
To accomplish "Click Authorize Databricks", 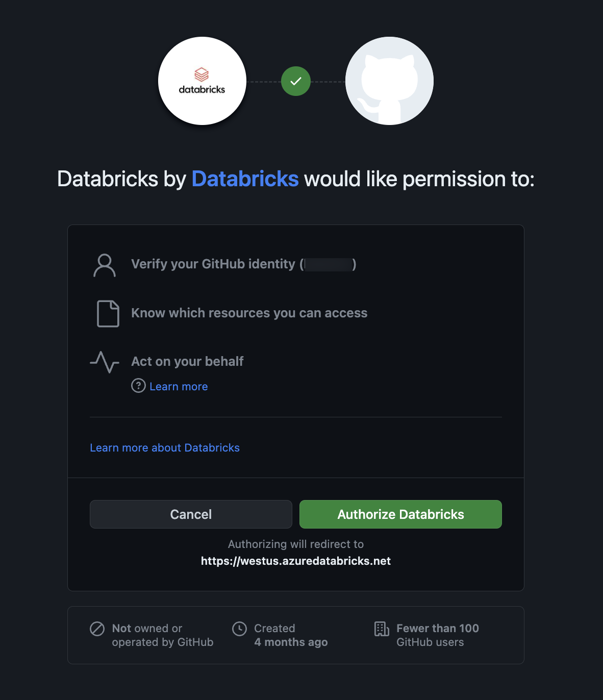I will pyautogui.click(x=400, y=514).
